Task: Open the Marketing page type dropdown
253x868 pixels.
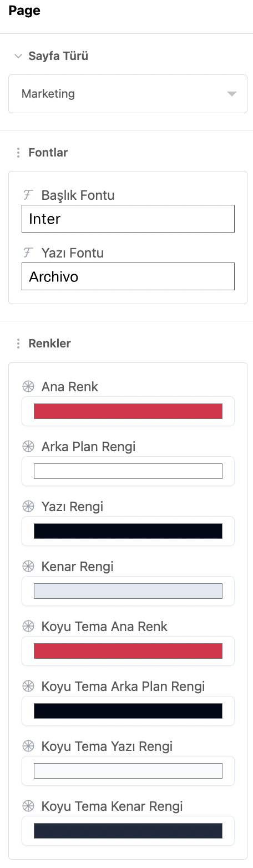Action: pos(128,94)
